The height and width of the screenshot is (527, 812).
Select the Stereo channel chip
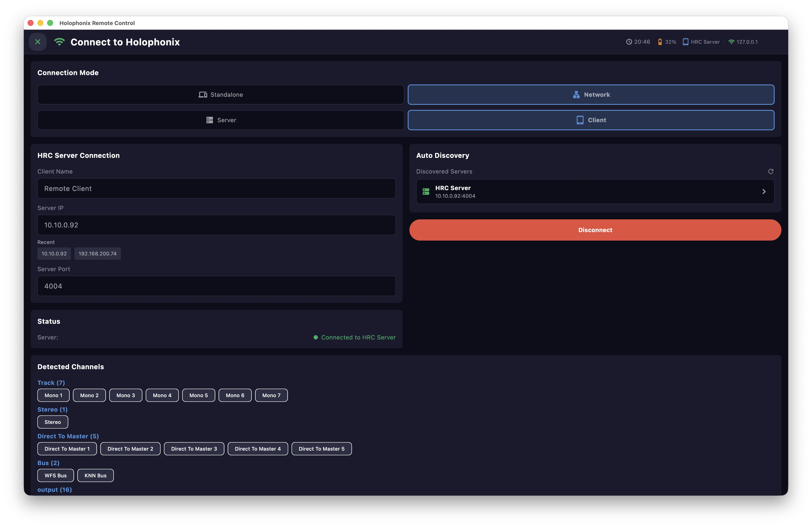[53, 422]
